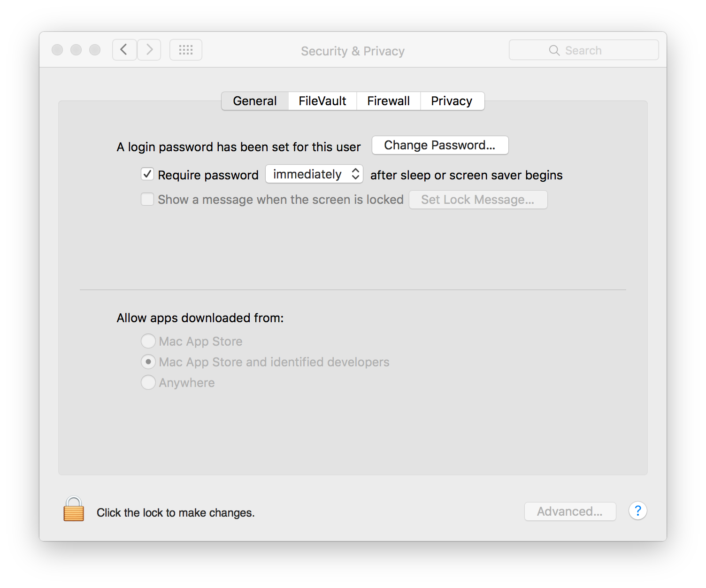
Task: Open help with the question mark button
Action: (x=637, y=511)
